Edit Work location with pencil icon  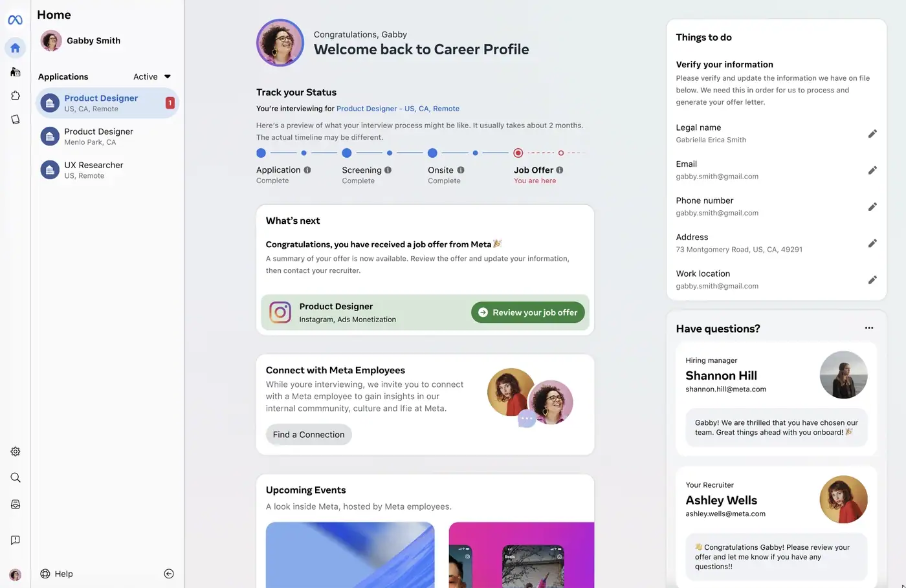click(872, 280)
